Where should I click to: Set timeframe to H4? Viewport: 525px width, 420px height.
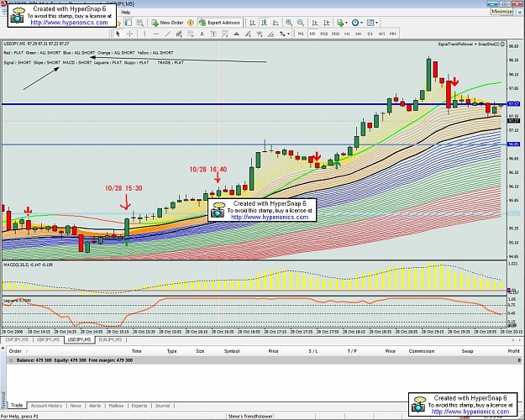point(359,34)
